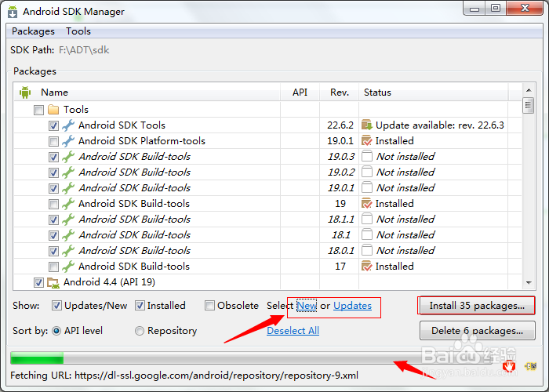This screenshot has height=392, width=549.
Task: Click SDK Manager title bar icon
Action: (13, 12)
